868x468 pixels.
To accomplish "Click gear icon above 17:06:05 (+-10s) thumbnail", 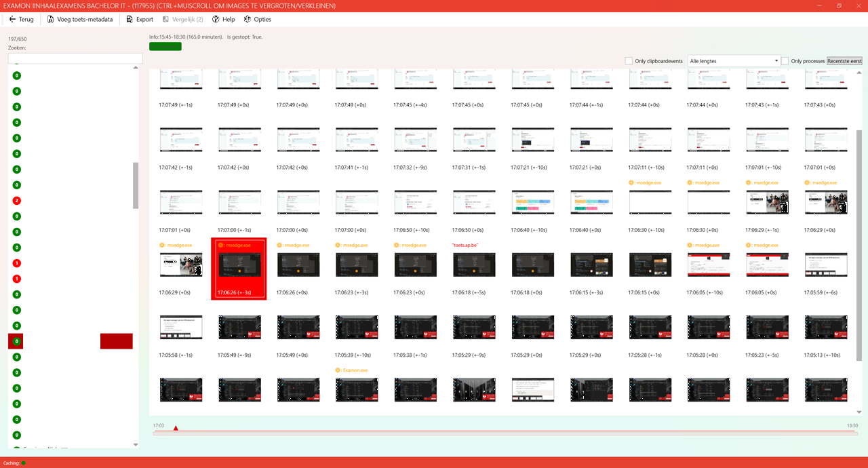I will (690, 246).
